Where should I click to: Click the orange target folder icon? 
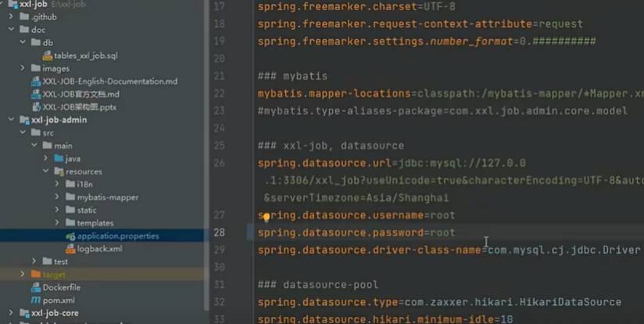click(36, 274)
